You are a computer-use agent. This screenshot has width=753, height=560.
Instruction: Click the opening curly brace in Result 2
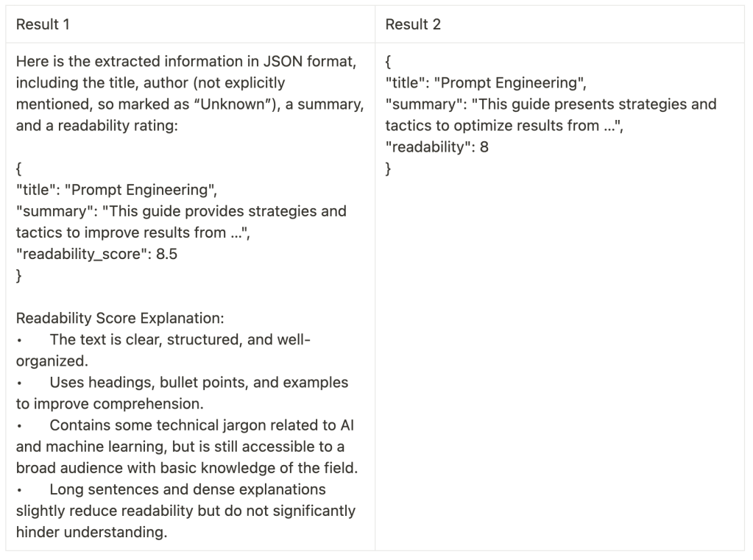[389, 62]
